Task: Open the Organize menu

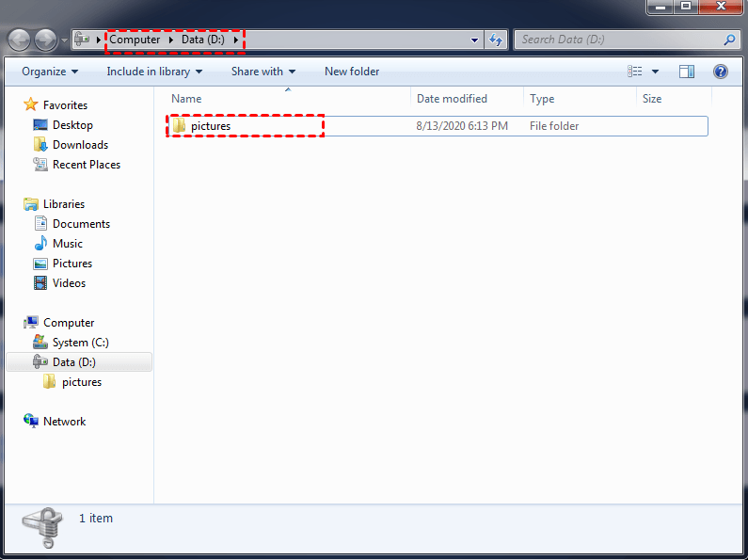Action: pos(50,72)
